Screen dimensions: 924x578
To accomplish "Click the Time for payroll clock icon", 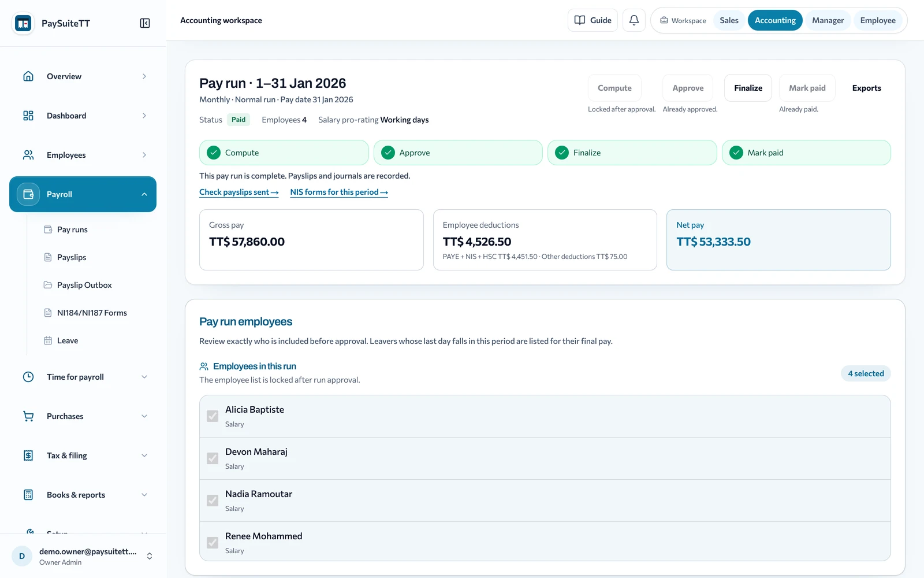I will pyautogui.click(x=28, y=377).
